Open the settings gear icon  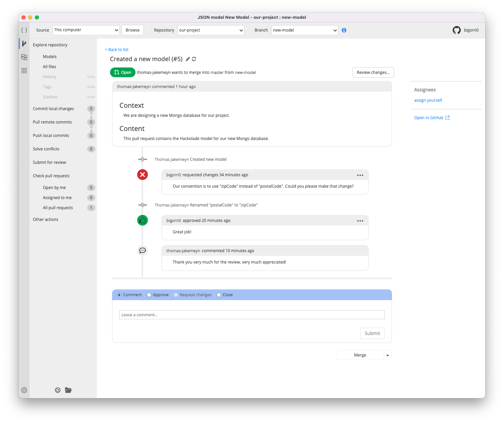(24, 390)
